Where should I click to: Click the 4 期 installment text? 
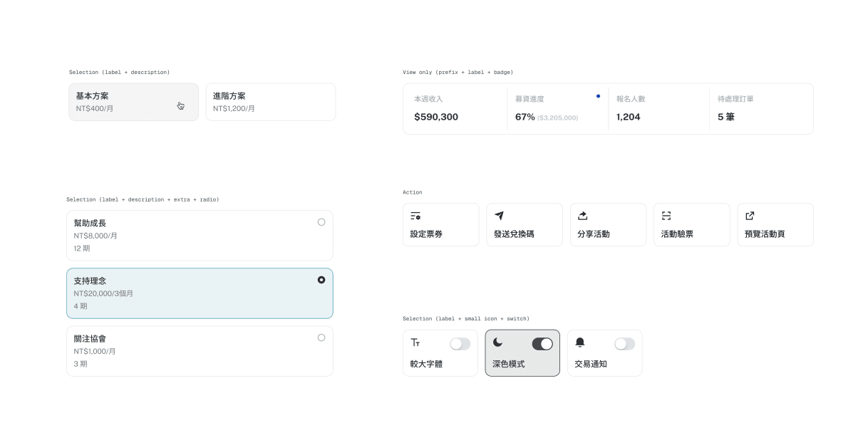pyautogui.click(x=81, y=306)
